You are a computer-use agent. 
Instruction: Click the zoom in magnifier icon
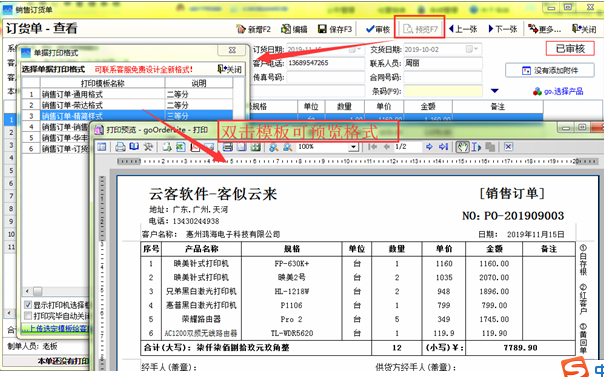pos(274,147)
